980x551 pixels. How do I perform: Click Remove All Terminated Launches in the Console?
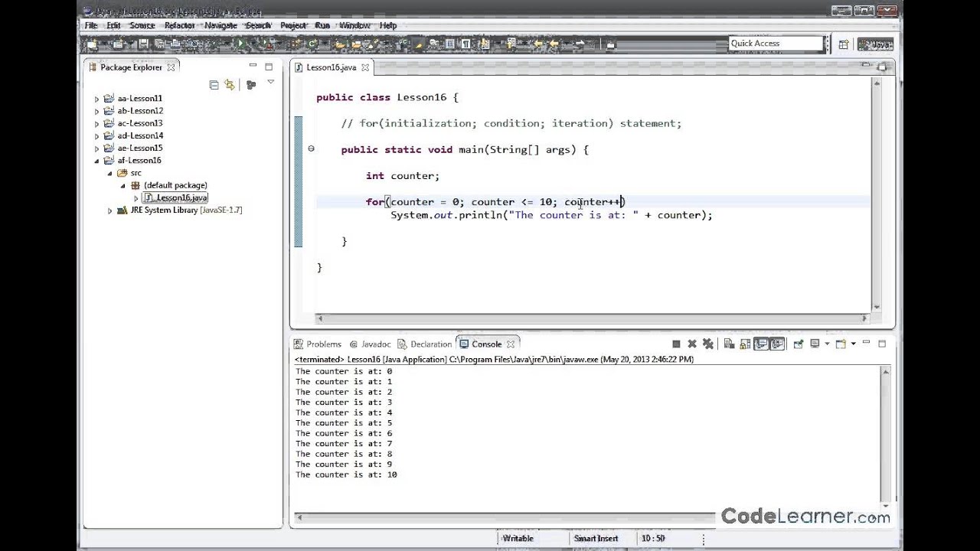tap(708, 344)
